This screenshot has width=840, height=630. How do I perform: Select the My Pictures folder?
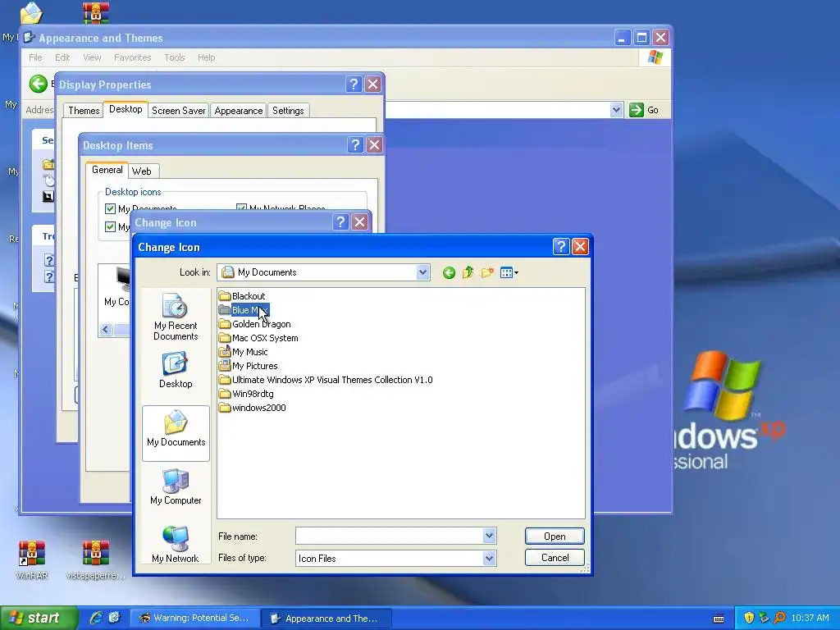[248, 366]
